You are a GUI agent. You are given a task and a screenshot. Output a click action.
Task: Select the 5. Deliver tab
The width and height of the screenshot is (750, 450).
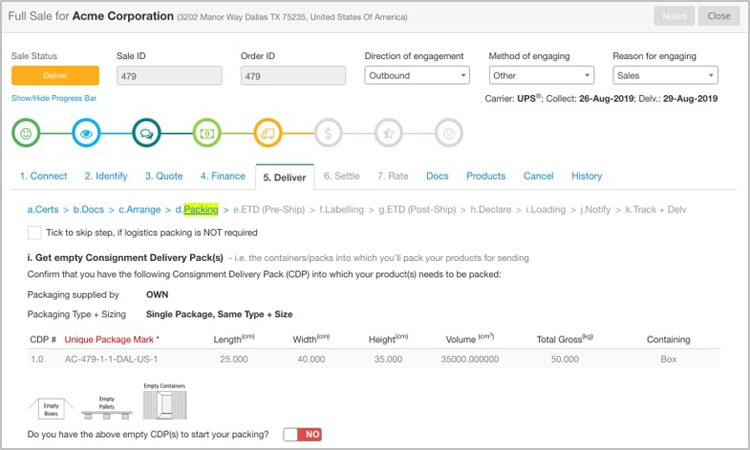pyautogui.click(x=285, y=177)
